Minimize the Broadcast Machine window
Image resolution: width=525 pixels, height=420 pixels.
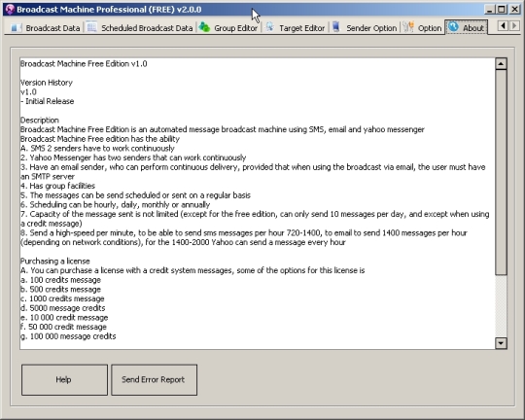point(489,9)
